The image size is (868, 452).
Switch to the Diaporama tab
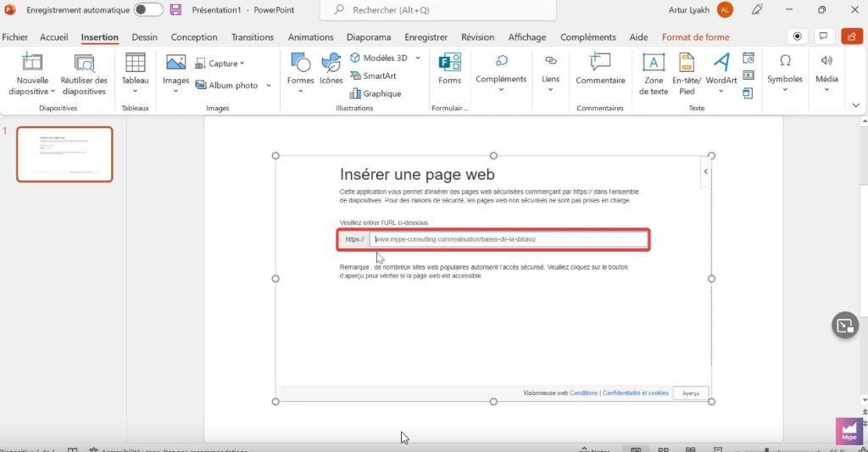pos(369,37)
